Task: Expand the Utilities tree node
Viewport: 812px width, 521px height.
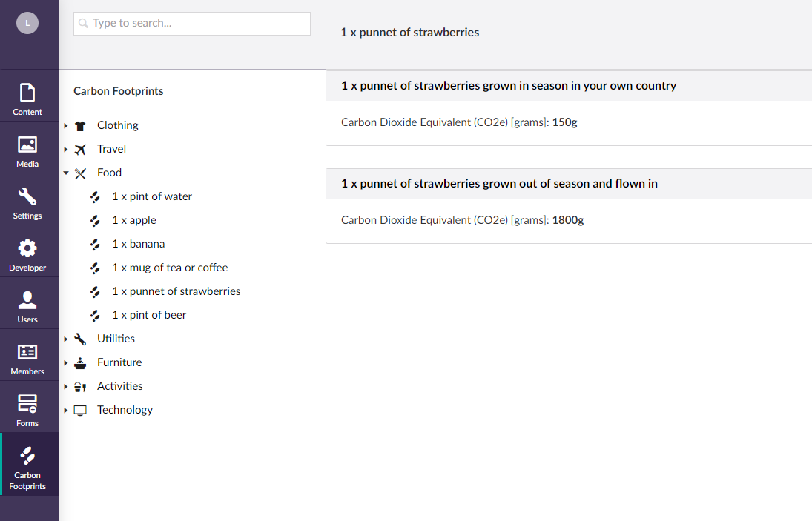Action: (x=66, y=339)
